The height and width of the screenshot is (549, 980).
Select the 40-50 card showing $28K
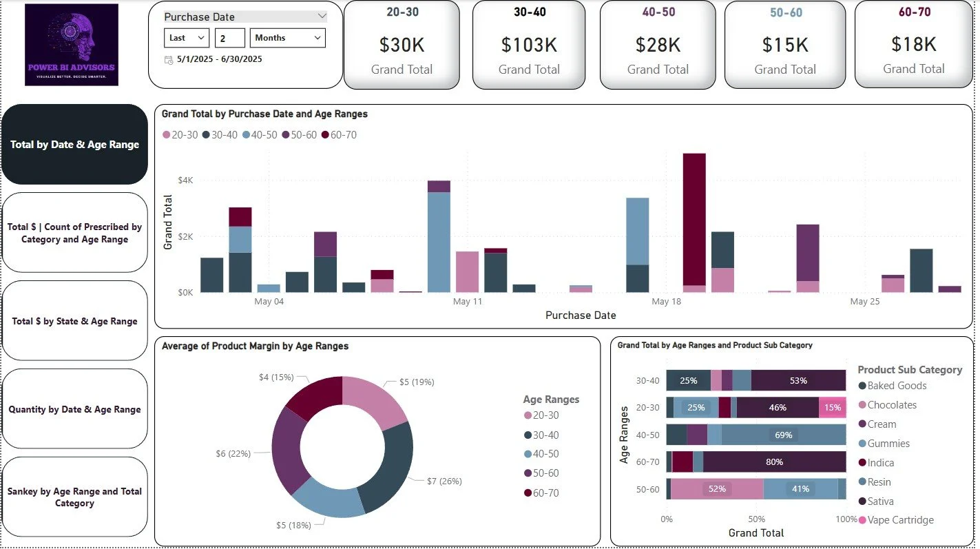pyautogui.click(x=658, y=45)
